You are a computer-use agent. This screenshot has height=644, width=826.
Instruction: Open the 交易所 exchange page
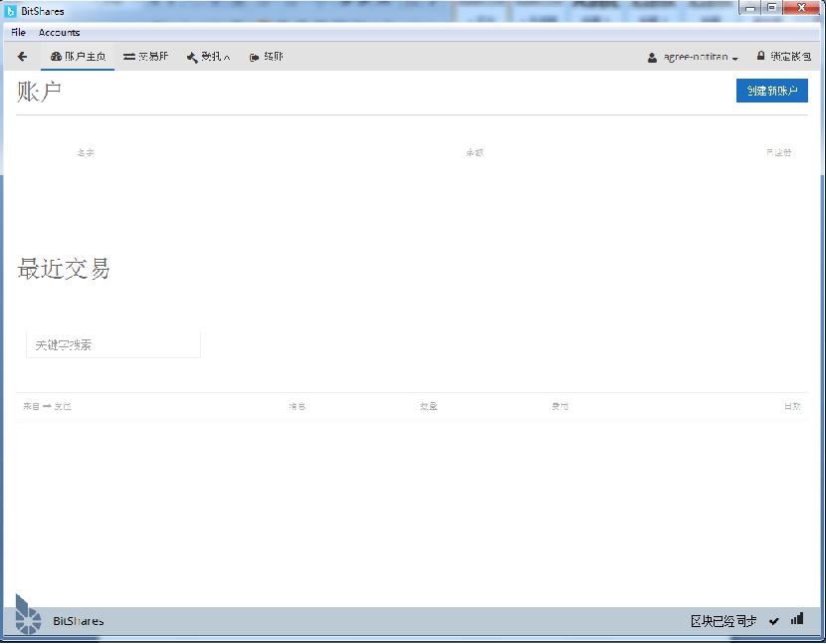(x=145, y=57)
